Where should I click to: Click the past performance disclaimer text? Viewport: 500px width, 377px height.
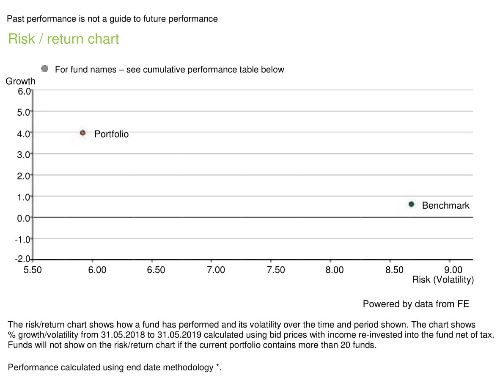click(x=112, y=19)
